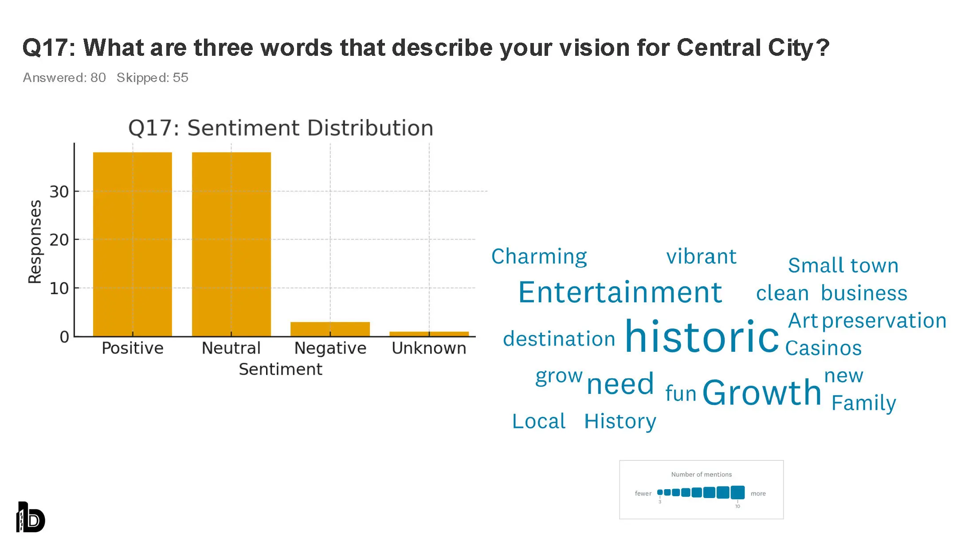
Task: Pick 'Charming' from the word cloud
Action: pos(539,257)
